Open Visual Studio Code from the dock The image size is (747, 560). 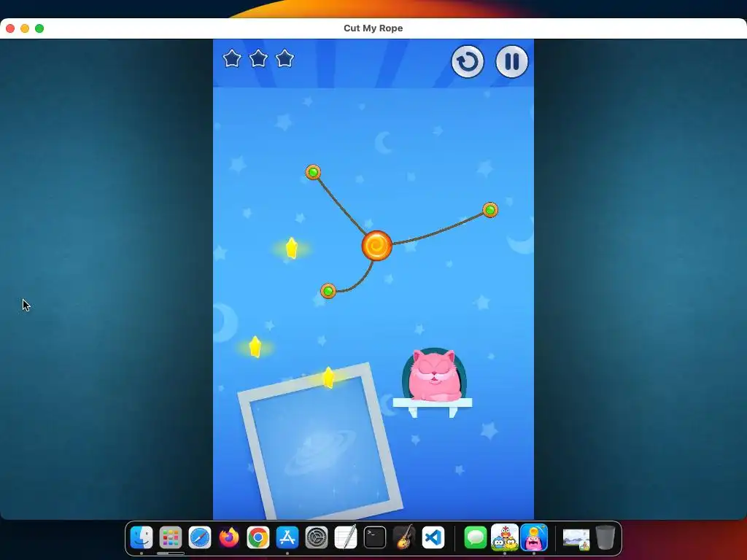(433, 537)
